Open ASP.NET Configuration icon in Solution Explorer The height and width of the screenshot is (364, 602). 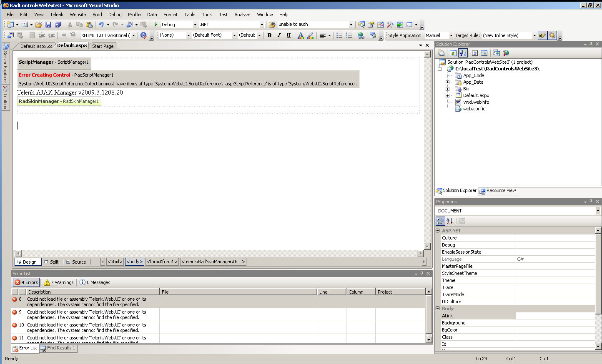(506, 53)
